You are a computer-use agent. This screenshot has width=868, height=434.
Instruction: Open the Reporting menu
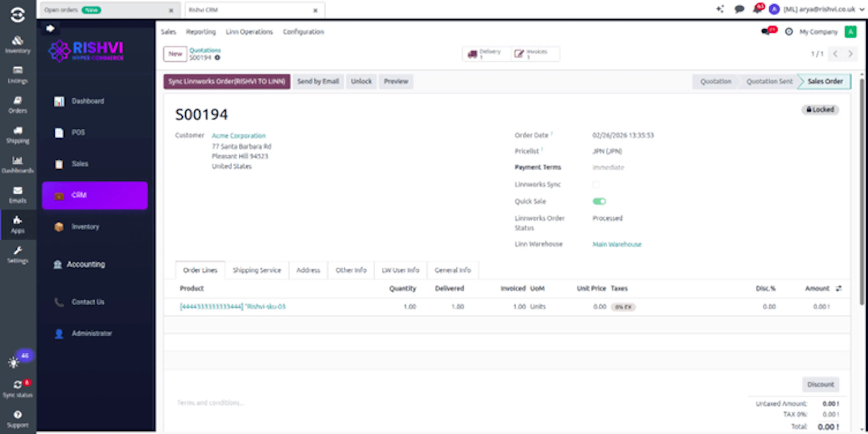(x=201, y=32)
